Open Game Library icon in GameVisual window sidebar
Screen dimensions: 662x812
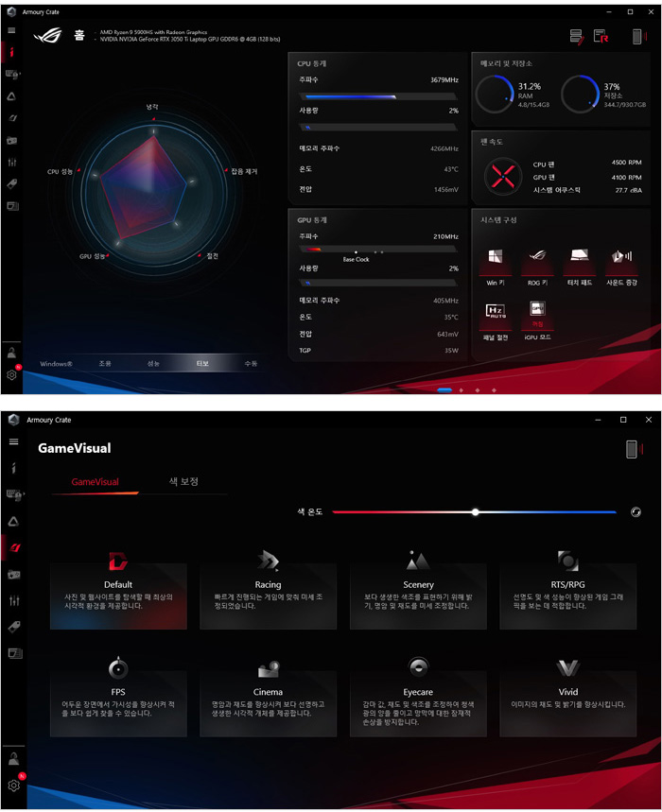tap(14, 575)
